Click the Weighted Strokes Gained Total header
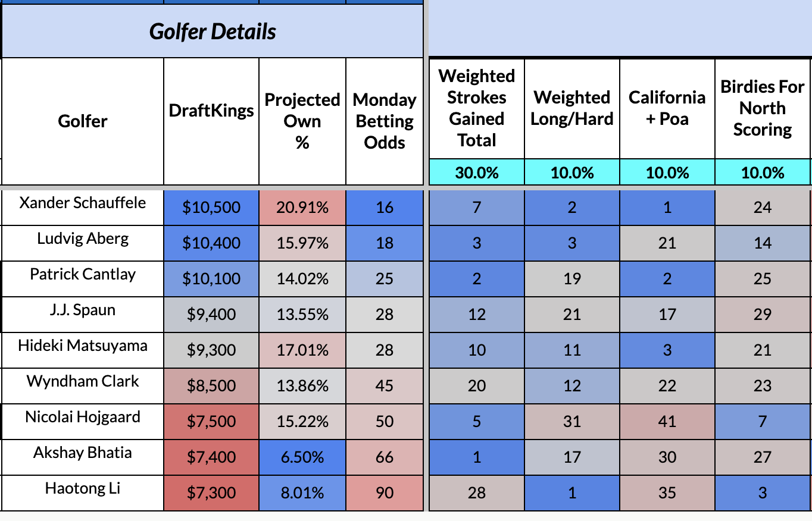The image size is (812, 521). [476, 108]
